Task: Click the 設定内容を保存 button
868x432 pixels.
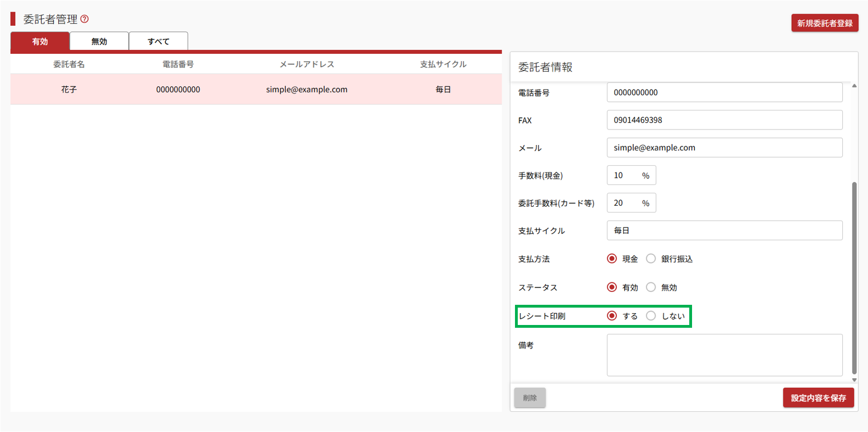Action: point(818,398)
